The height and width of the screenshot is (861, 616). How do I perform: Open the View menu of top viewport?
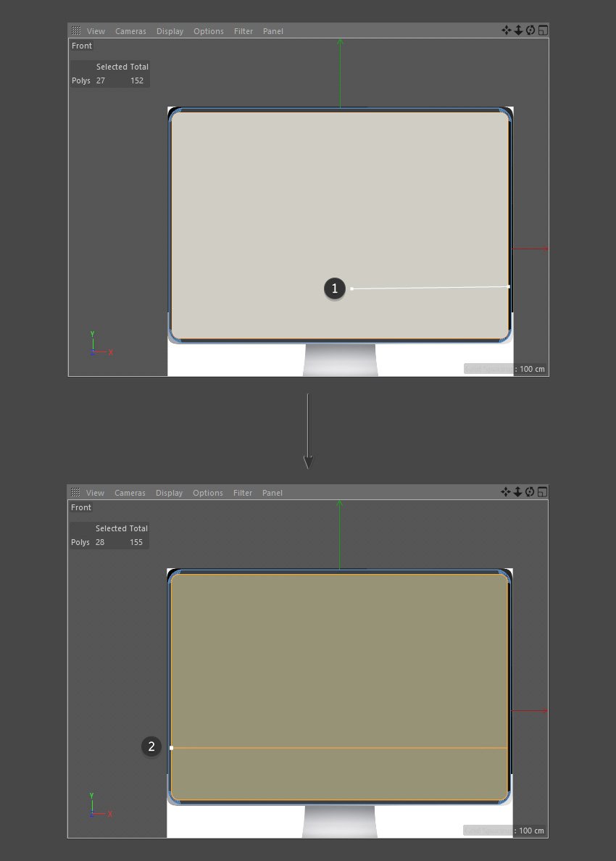(x=95, y=30)
